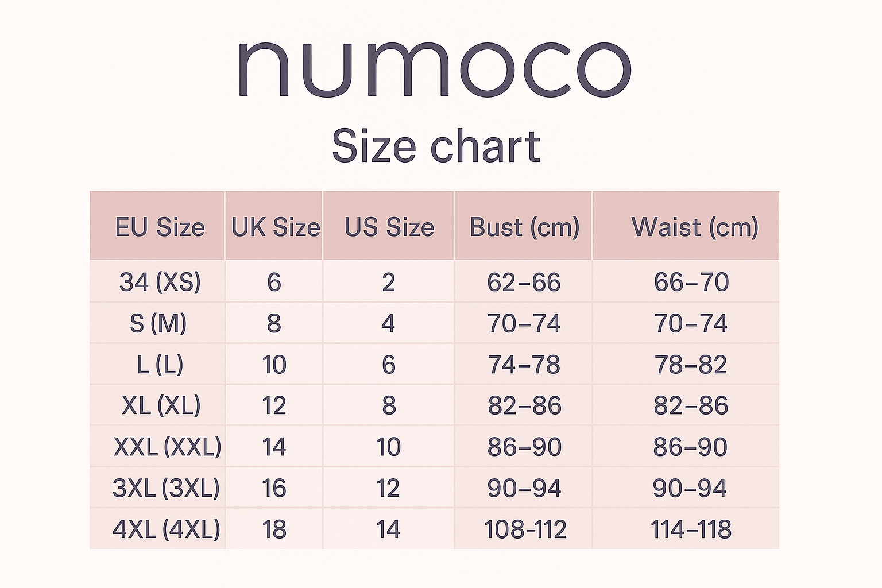The image size is (882, 588).
Task: Click the 62–66 bust measurement cell
Action: tap(524, 282)
